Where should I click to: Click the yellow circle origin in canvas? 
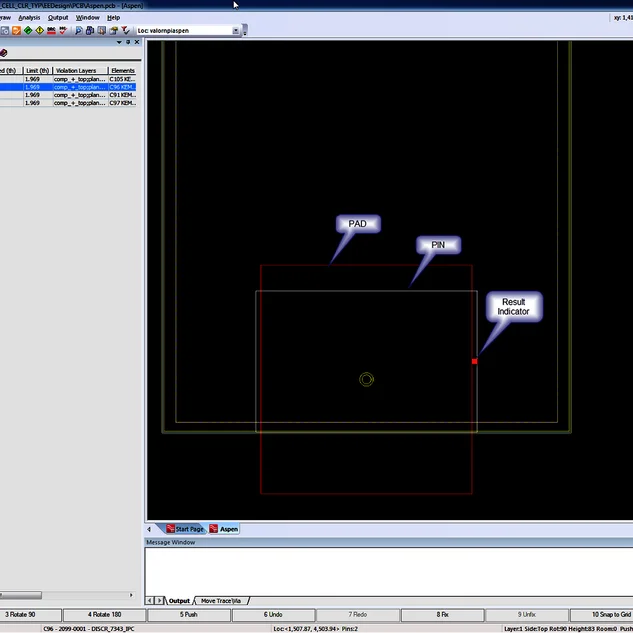[x=366, y=379]
